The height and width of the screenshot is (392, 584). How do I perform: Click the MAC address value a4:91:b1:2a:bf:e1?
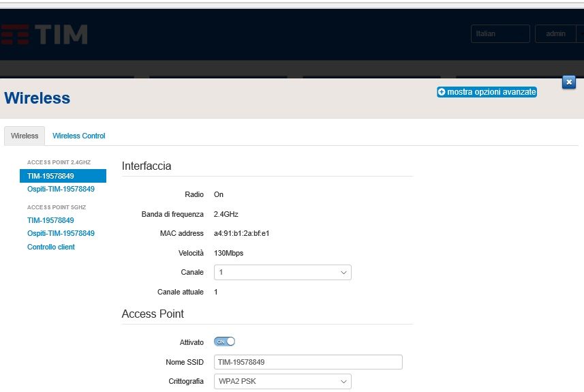coord(242,233)
